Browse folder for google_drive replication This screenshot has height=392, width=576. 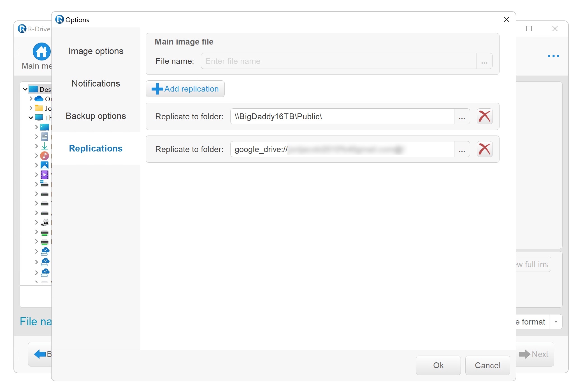[462, 149]
